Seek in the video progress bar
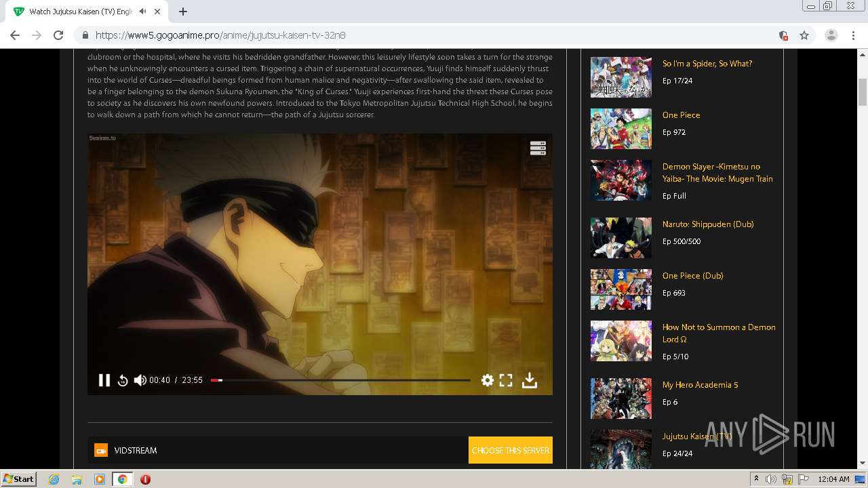Viewport: 868px width, 488px height. (x=340, y=380)
